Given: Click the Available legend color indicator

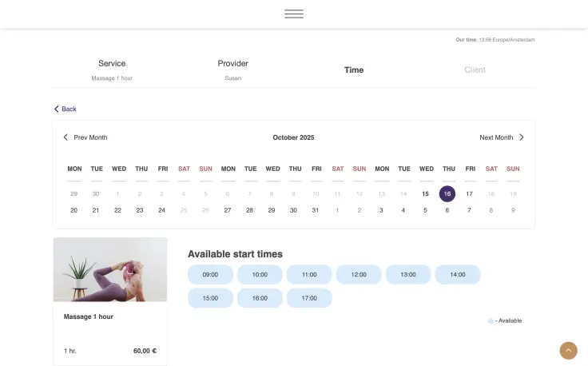Looking at the screenshot, I should click(x=491, y=320).
